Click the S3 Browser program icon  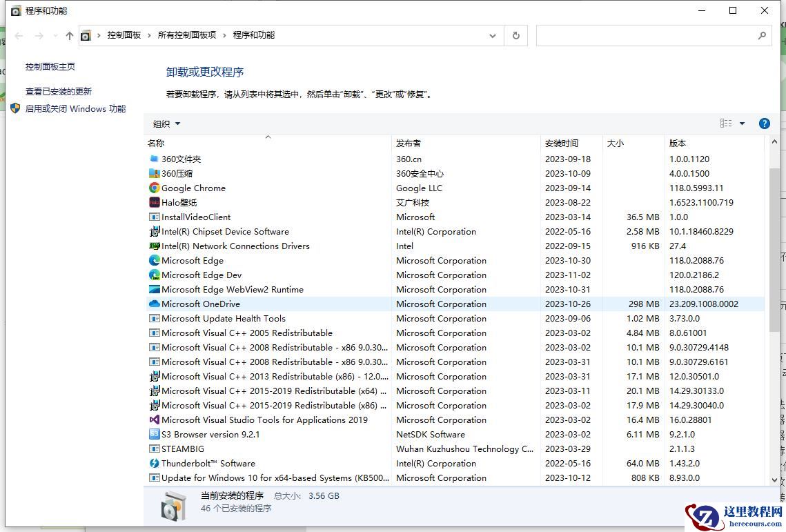point(153,434)
